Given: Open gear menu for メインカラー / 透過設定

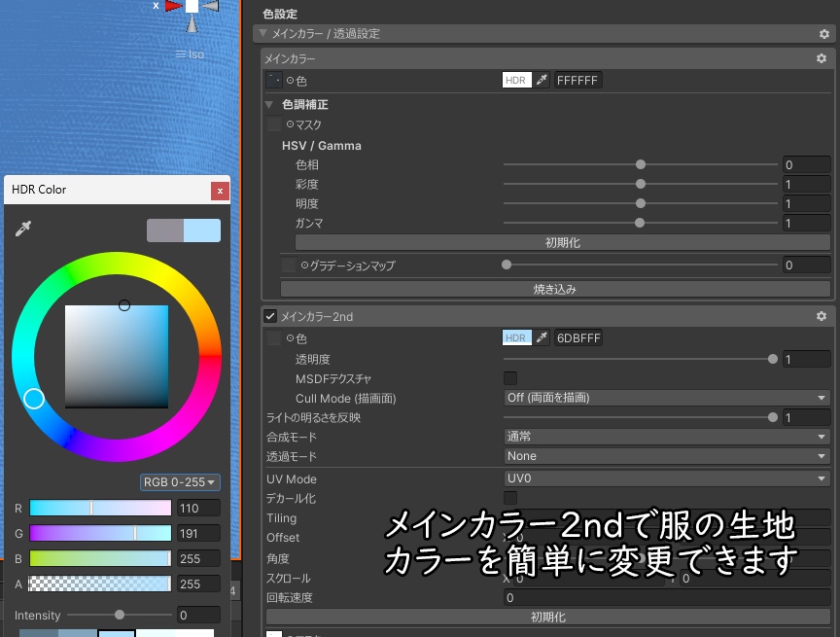Looking at the screenshot, I should (x=823, y=34).
